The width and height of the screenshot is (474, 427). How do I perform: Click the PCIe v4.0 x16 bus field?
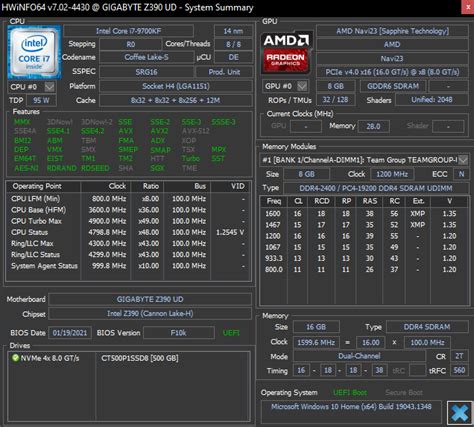pos(392,72)
